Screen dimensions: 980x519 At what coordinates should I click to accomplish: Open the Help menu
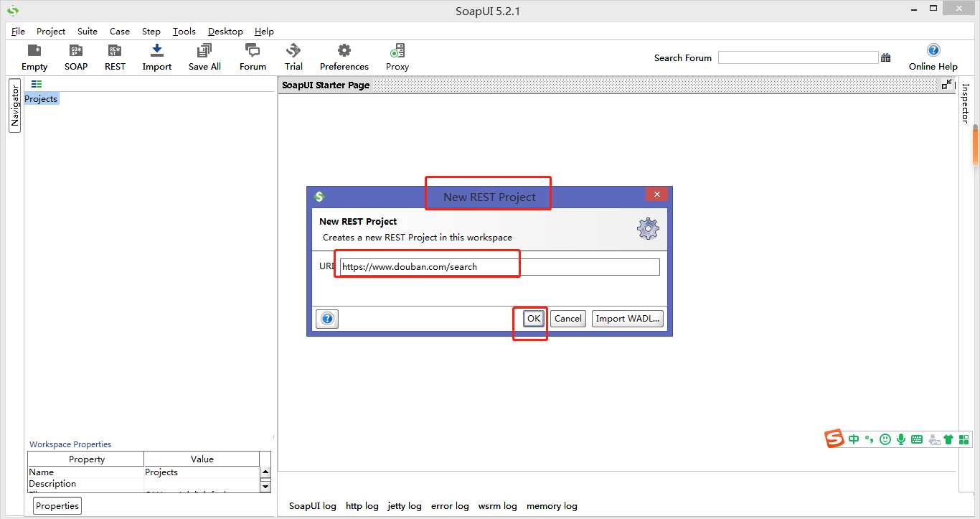tap(264, 32)
